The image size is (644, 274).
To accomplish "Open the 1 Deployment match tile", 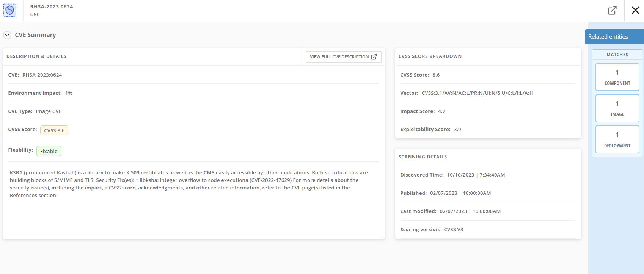I will [617, 139].
